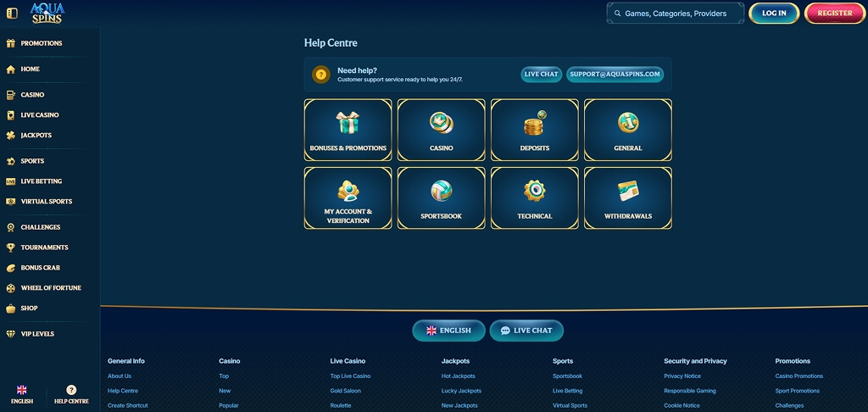Open Jackpots clover icon in sidebar
This screenshot has width=868, height=412.
pos(10,135)
